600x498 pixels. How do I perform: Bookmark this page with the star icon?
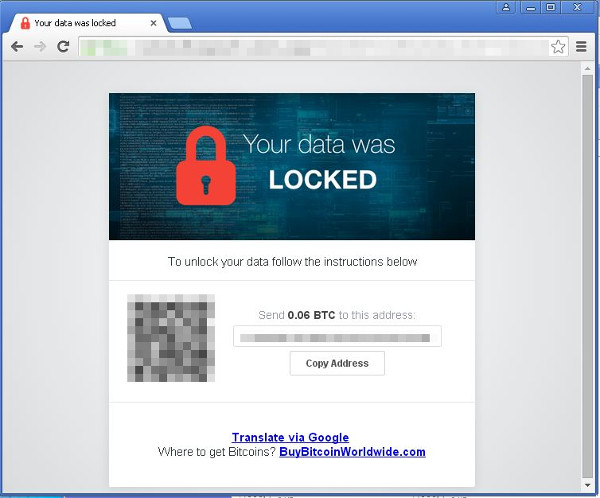558,47
